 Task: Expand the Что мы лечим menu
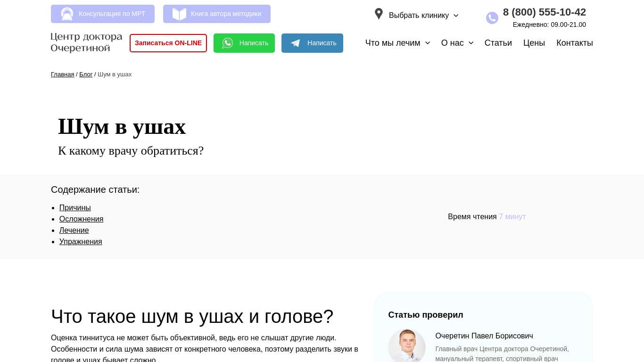tap(397, 43)
